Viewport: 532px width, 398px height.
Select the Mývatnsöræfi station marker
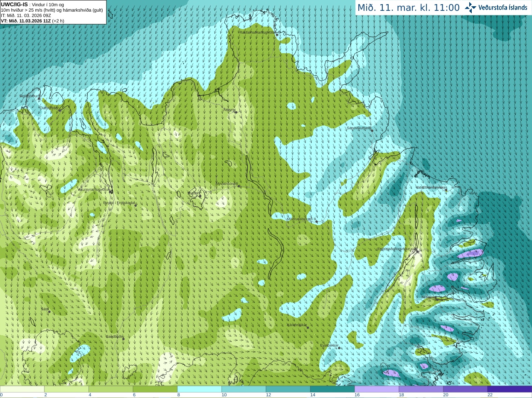coord(239,186)
